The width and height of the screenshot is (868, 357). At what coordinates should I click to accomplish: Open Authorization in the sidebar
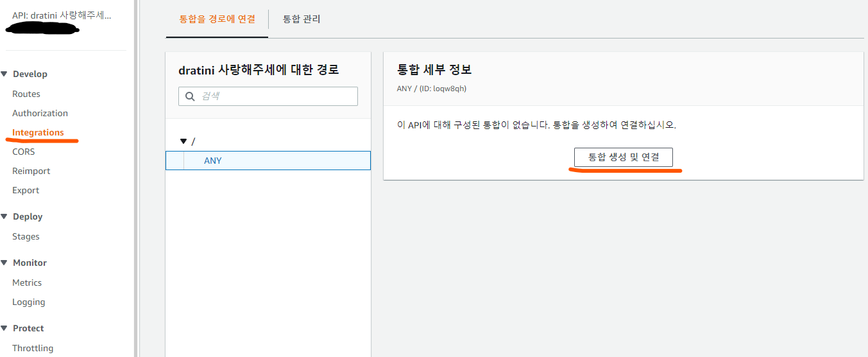pyautogui.click(x=40, y=113)
